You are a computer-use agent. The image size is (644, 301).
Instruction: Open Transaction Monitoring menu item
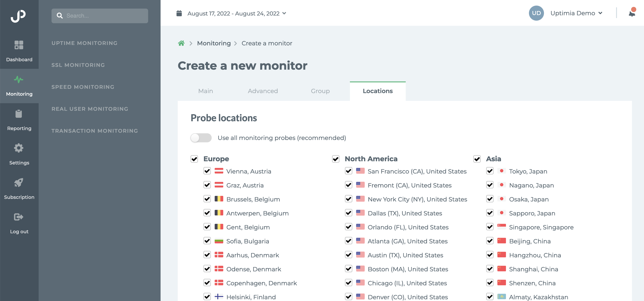coord(95,131)
